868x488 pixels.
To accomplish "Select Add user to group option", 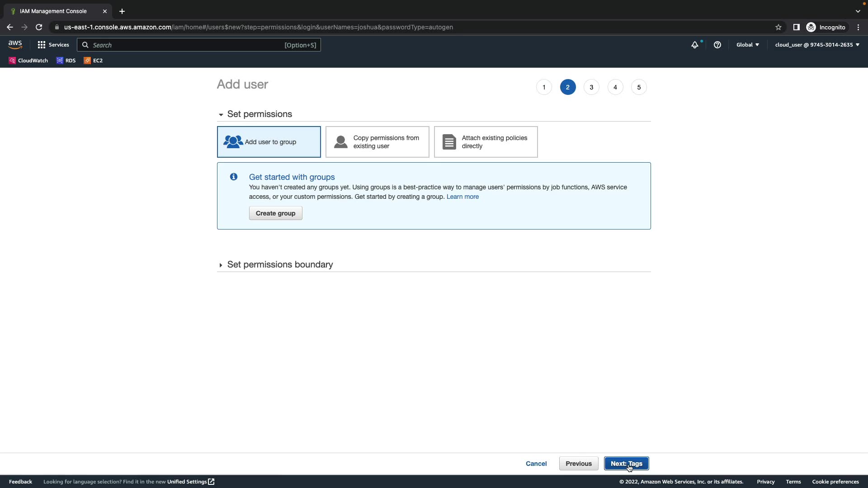I will click(x=269, y=142).
